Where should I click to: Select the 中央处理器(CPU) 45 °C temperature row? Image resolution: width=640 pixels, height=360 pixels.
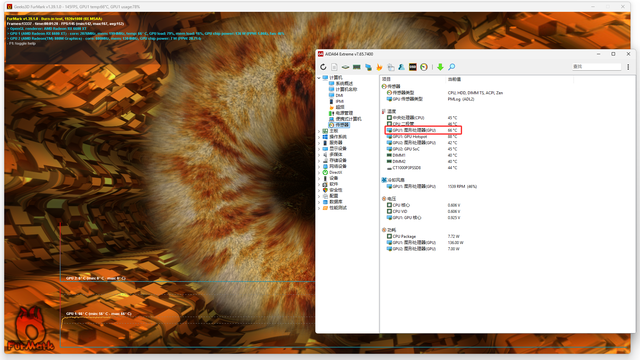pyautogui.click(x=422, y=118)
